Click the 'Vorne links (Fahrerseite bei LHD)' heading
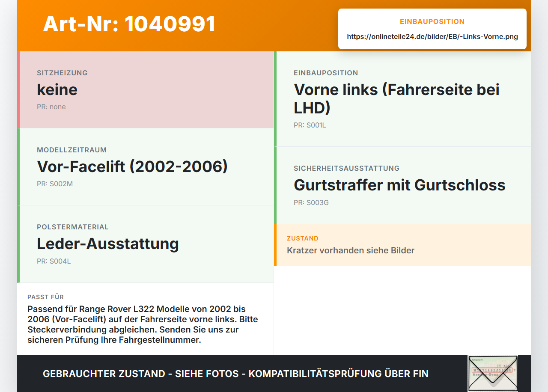Image resolution: width=548 pixels, height=392 pixels. click(396, 99)
